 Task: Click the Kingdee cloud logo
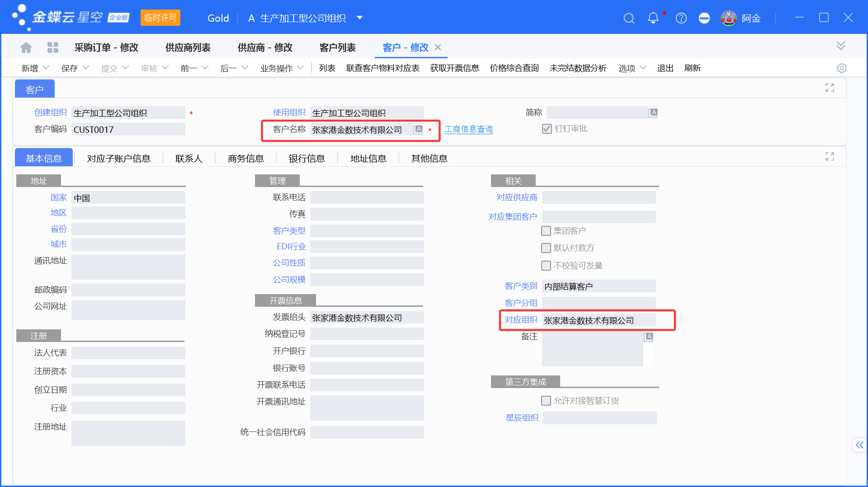[x=70, y=18]
